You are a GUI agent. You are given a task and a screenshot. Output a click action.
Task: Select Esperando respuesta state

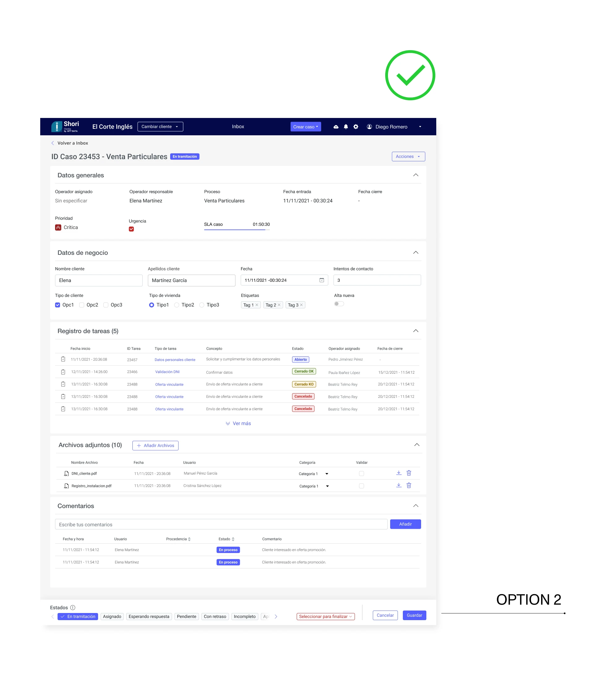tap(149, 616)
